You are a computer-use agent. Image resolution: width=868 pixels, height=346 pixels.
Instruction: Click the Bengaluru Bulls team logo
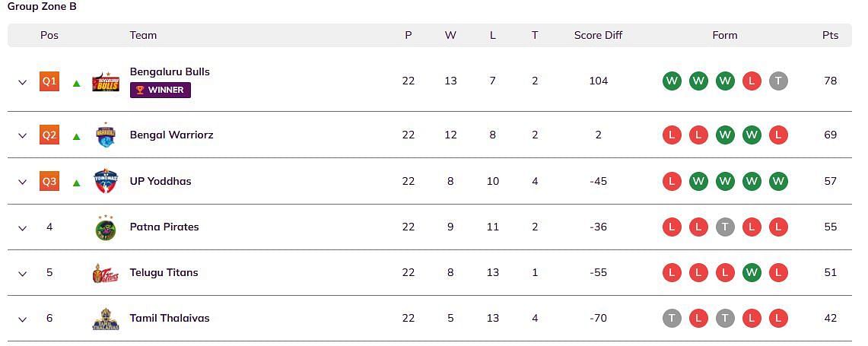click(106, 81)
